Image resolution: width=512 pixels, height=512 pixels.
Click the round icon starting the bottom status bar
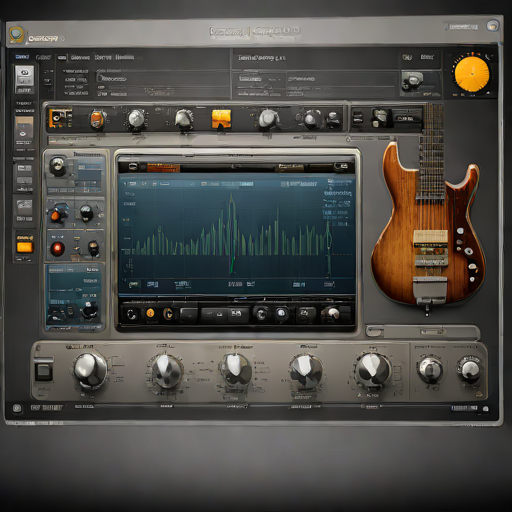[x=17, y=408]
